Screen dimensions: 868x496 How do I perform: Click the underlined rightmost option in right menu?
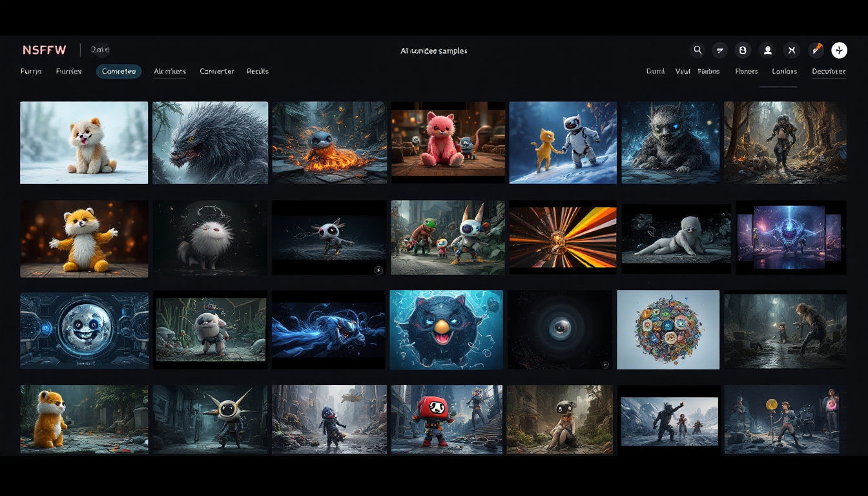(x=829, y=71)
